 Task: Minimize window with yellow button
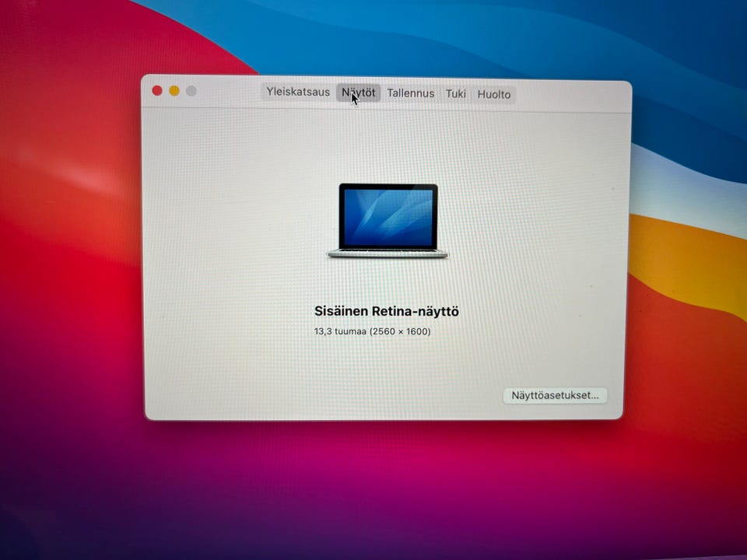click(174, 91)
